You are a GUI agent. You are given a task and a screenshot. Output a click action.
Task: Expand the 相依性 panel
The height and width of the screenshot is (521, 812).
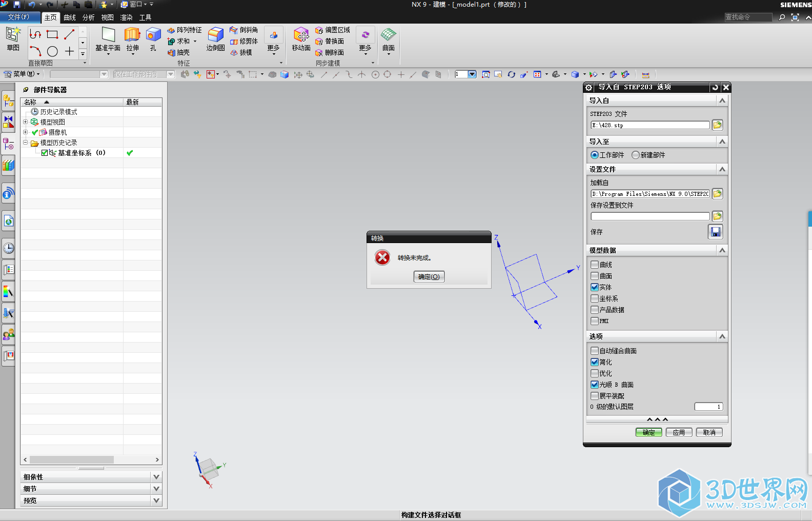click(x=156, y=477)
